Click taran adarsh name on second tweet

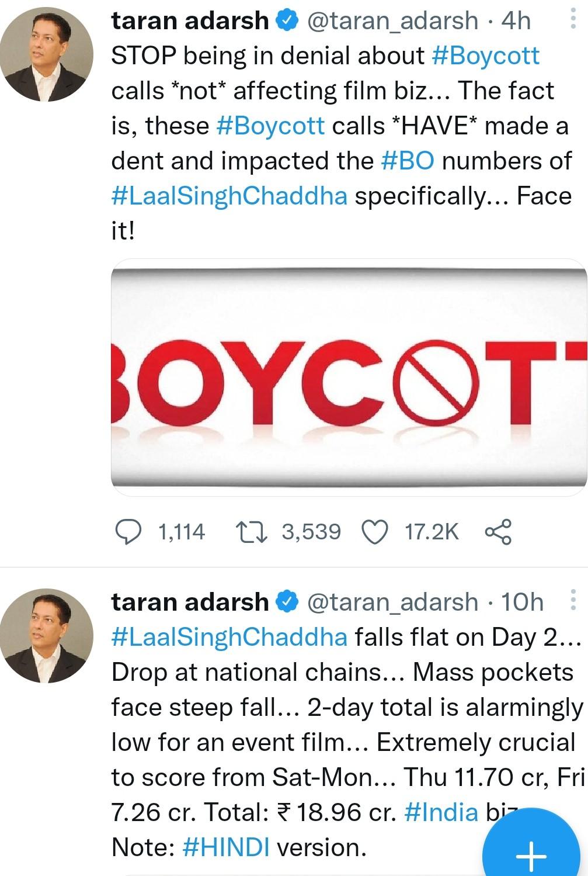190,602
